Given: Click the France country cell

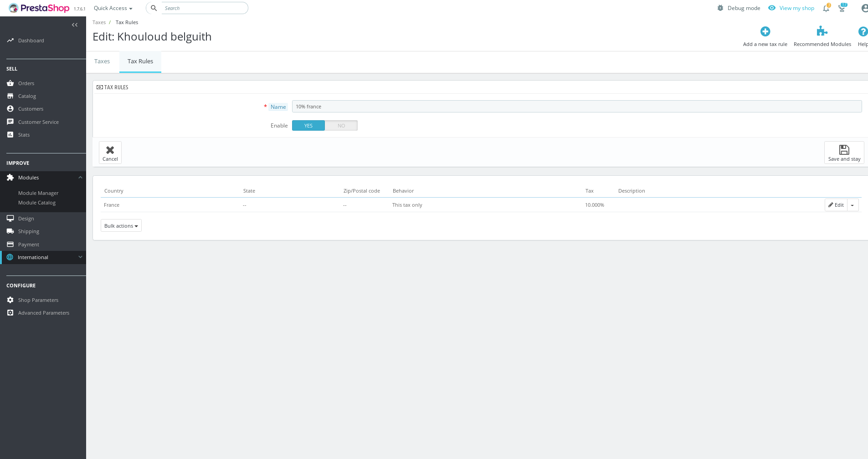Looking at the screenshot, I should (112, 205).
